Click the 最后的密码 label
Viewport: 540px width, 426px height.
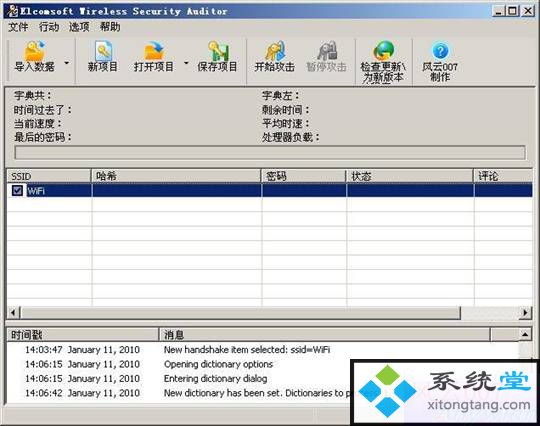(43, 137)
